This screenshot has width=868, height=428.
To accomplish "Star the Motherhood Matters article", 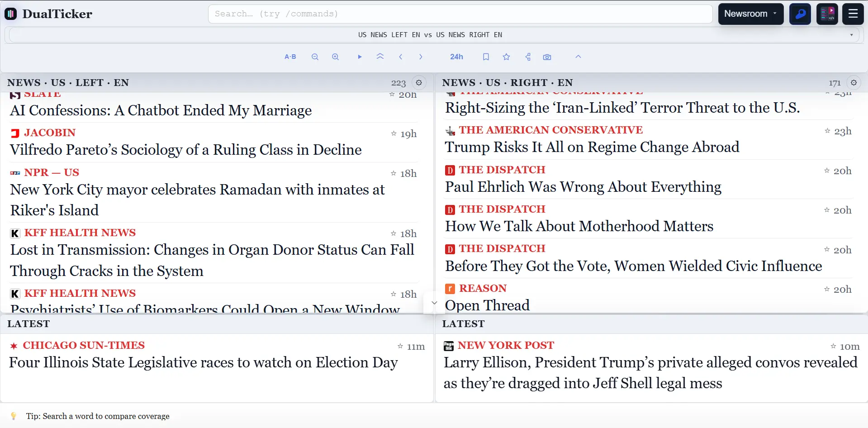I will [827, 210].
